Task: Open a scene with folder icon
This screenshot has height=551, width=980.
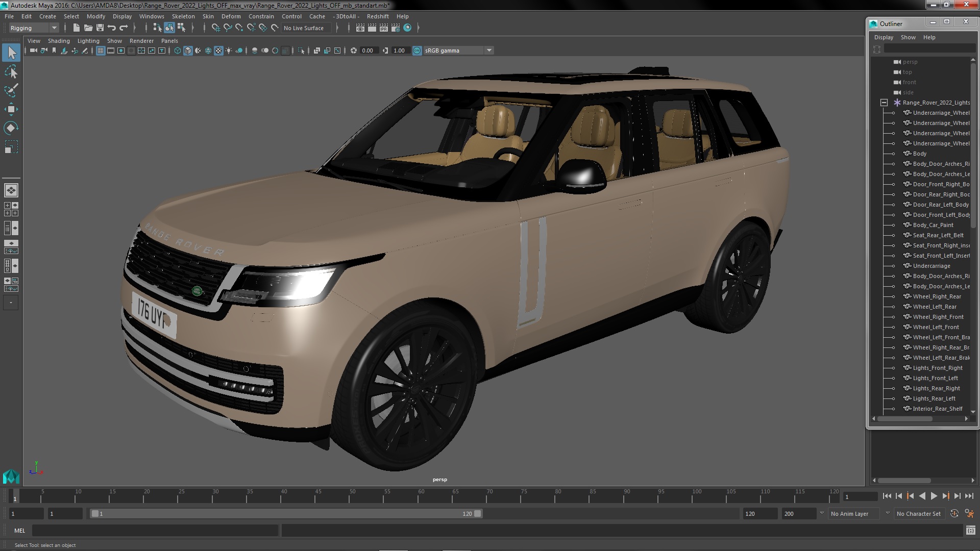Action: [88, 28]
